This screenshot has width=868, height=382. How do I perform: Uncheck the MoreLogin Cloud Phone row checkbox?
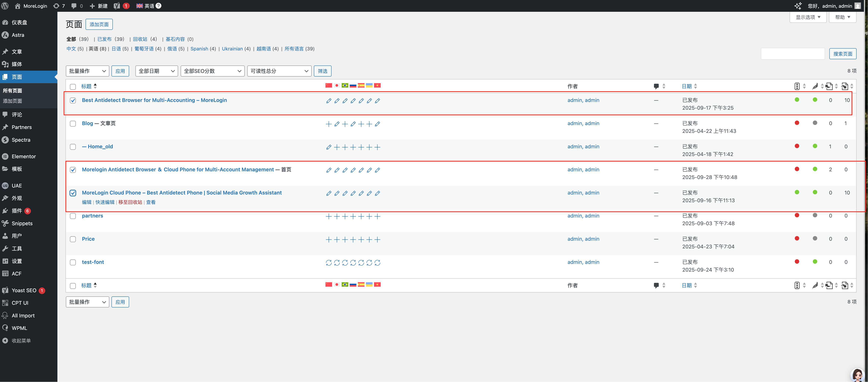pos(73,193)
